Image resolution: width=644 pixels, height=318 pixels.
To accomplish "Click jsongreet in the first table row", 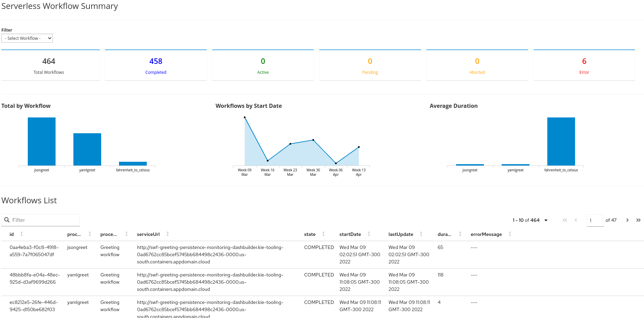I will (77, 247).
